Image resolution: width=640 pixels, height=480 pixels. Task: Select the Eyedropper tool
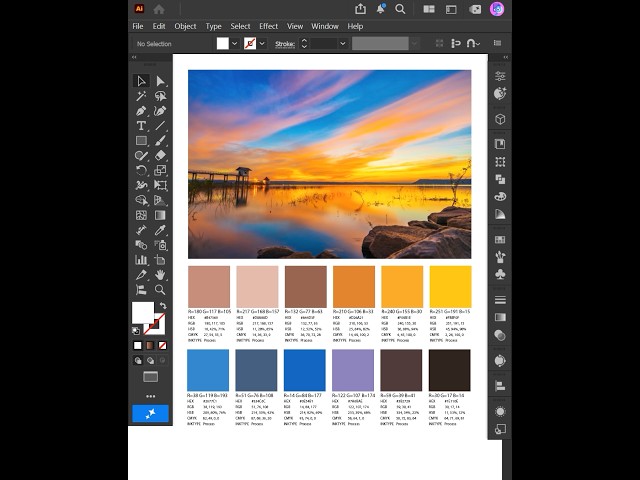(160, 230)
